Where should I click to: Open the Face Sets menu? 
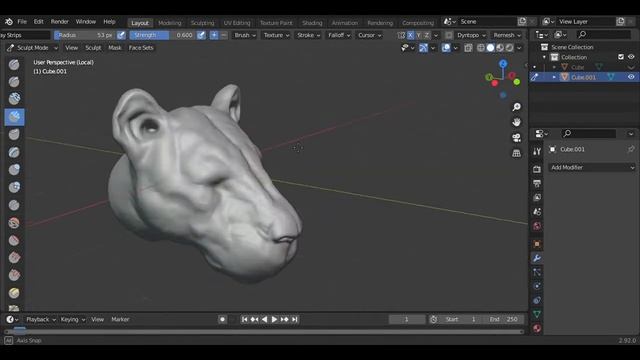coord(141,48)
